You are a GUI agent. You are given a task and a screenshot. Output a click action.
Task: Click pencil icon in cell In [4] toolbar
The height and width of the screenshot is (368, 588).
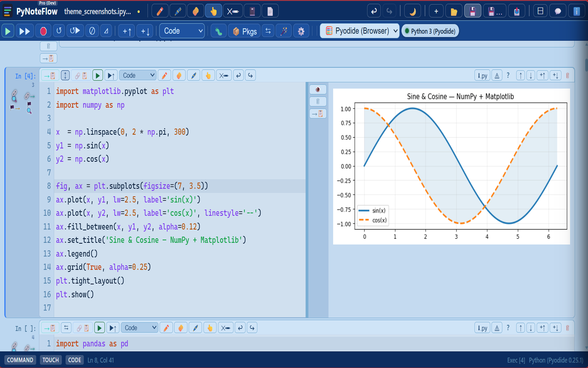point(164,75)
